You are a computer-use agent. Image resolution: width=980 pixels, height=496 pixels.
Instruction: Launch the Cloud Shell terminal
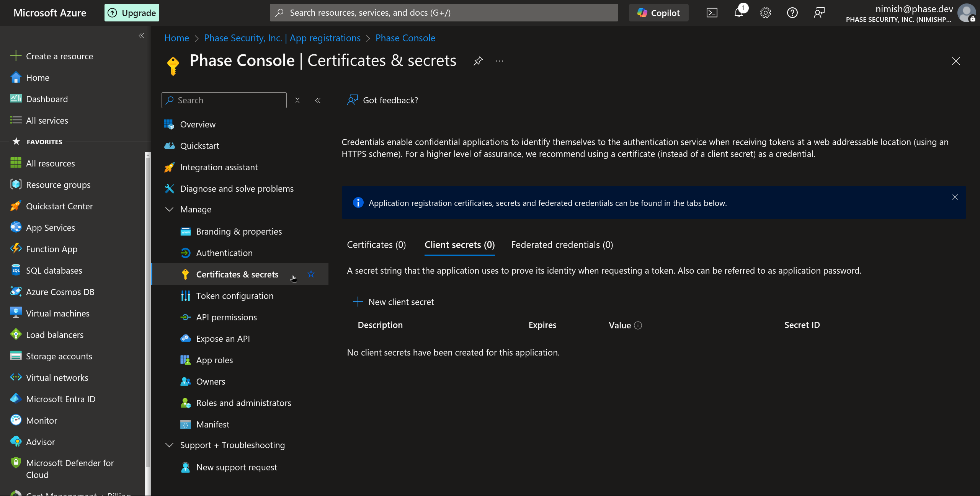[712, 12]
